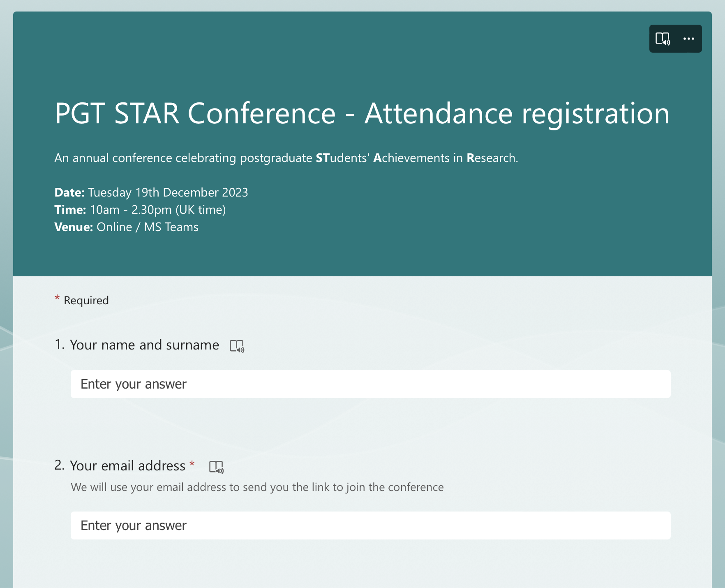Select the Date line showing 19th December 2023

pyautogui.click(x=151, y=192)
